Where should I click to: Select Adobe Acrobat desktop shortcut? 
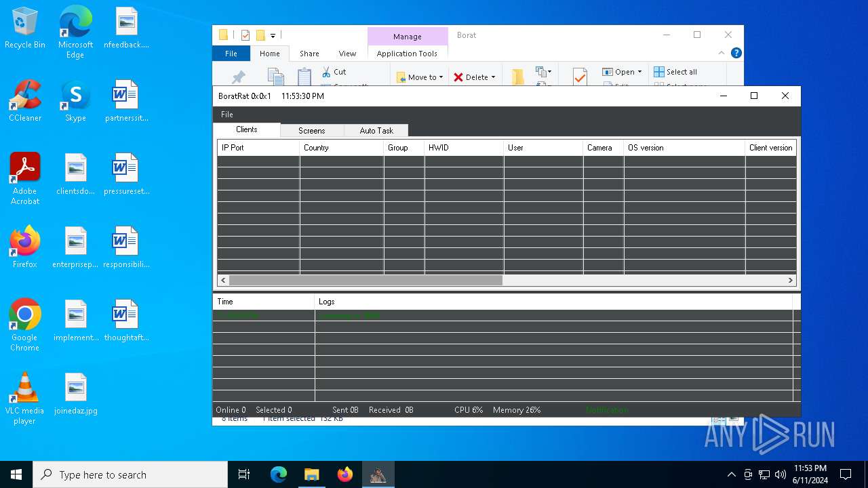click(x=25, y=179)
